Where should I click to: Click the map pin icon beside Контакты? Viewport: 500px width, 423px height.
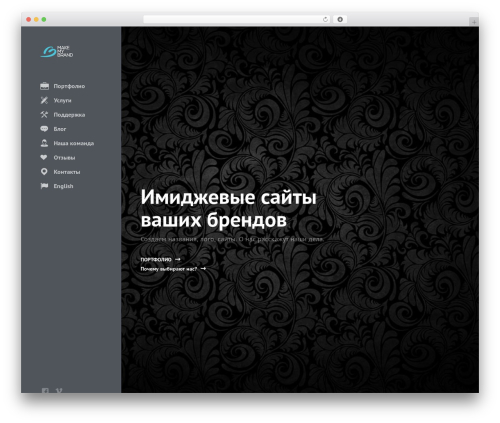pyautogui.click(x=44, y=172)
